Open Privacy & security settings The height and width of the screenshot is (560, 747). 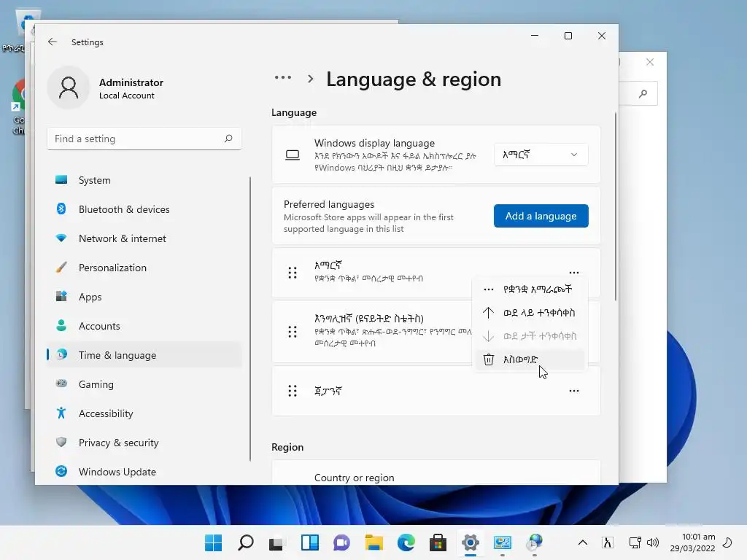click(x=144, y=443)
